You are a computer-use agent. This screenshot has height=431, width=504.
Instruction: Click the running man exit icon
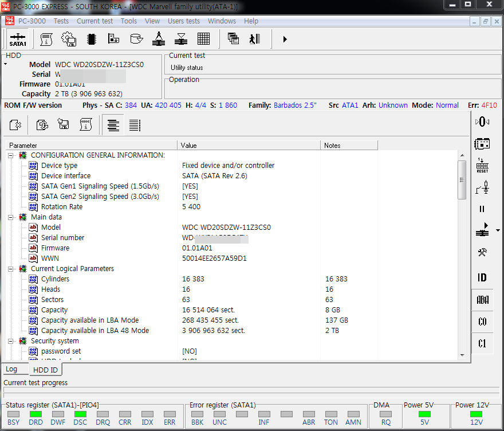pos(254,39)
